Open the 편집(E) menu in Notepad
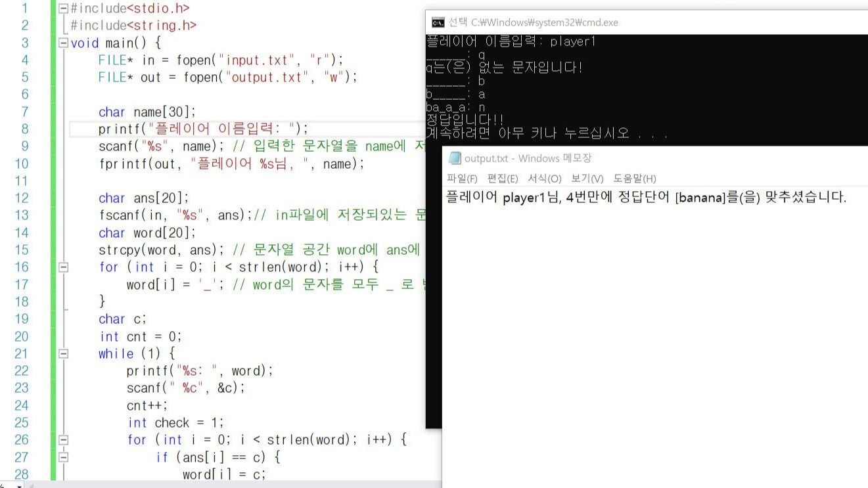 point(503,179)
